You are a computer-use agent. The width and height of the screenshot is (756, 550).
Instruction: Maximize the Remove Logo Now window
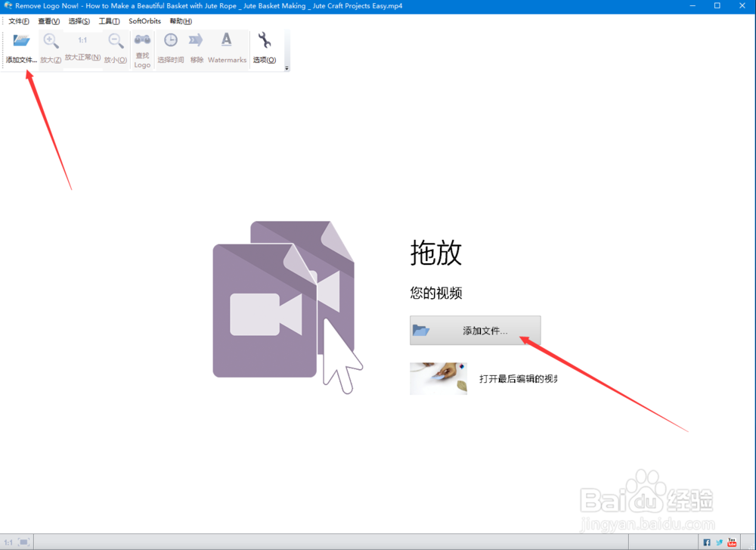(717, 6)
